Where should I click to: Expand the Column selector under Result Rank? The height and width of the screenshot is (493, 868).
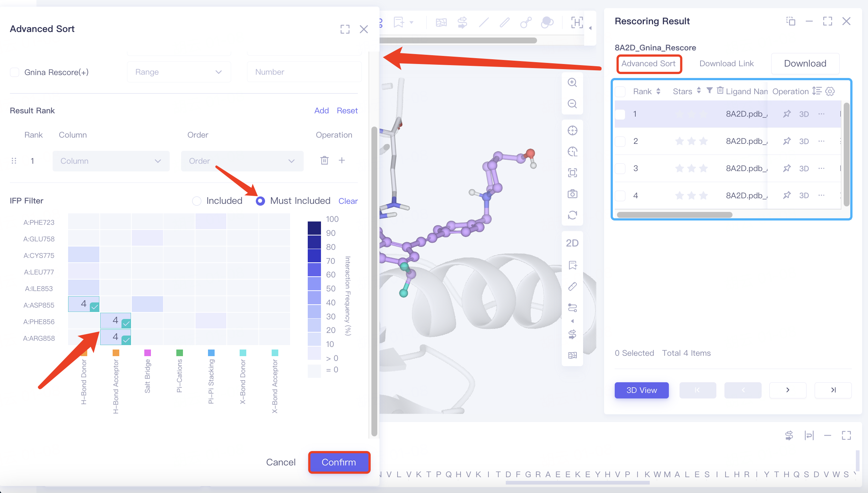(x=110, y=161)
